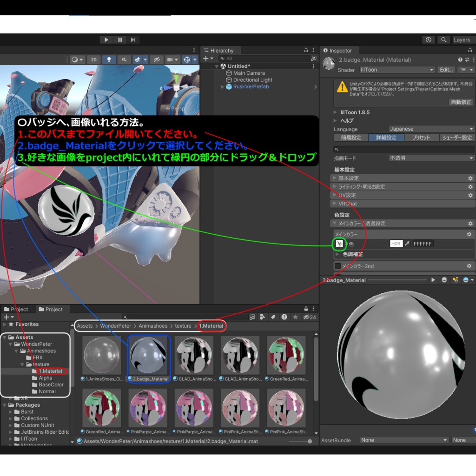Image resolution: width=476 pixels, height=476 pixels.
Task: Switch to the シェーダー設定 tab
Action: pos(457,138)
